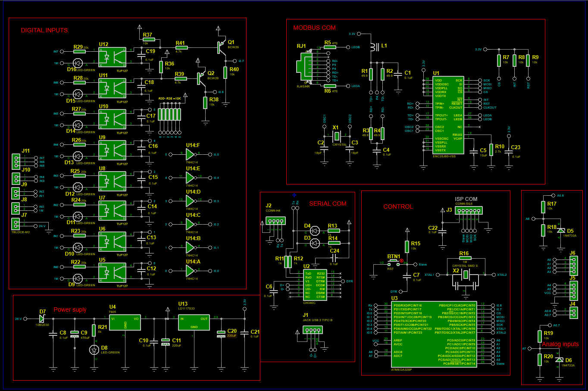Click the power LED D8
Screen dimensions: 588x391
tap(94, 350)
